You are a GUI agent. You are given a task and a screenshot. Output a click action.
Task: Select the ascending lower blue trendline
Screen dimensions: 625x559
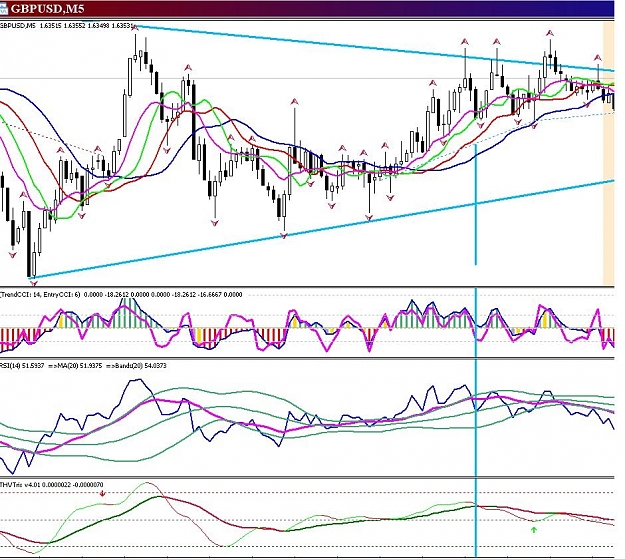click(x=322, y=229)
